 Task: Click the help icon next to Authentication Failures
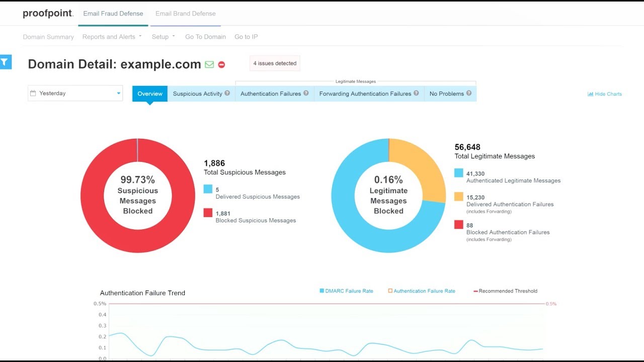coord(305,94)
